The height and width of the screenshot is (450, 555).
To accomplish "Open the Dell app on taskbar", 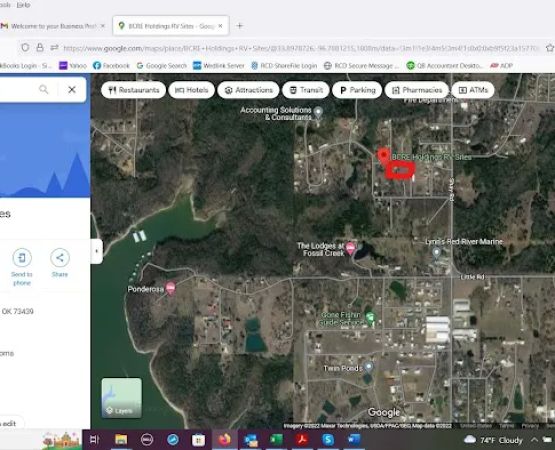I will (x=147, y=440).
